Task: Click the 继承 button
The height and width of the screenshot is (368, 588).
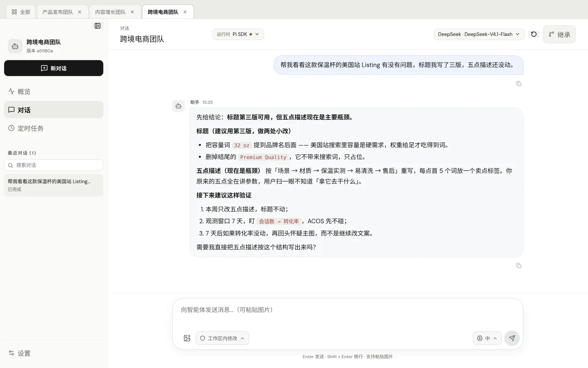Action: pos(559,34)
